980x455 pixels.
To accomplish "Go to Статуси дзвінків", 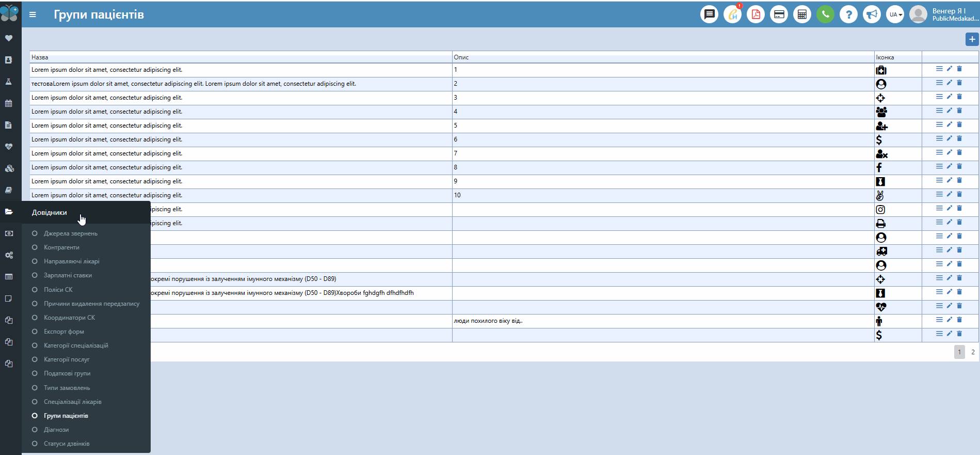I will tap(67, 444).
